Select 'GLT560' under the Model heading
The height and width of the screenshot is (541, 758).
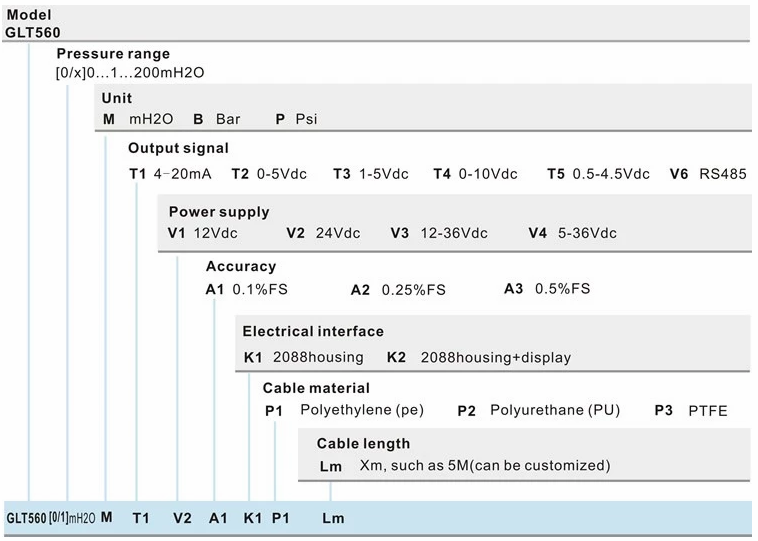pyautogui.click(x=33, y=32)
